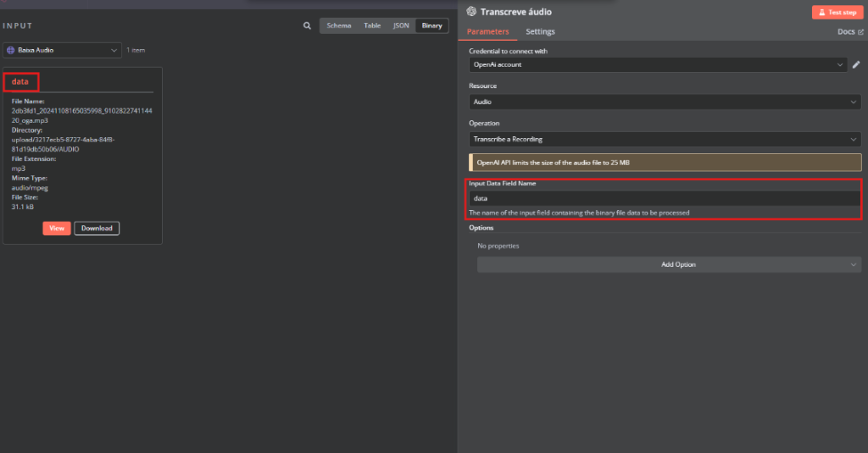Open the Resource dropdown set to Audio
868x453 pixels.
(x=665, y=102)
